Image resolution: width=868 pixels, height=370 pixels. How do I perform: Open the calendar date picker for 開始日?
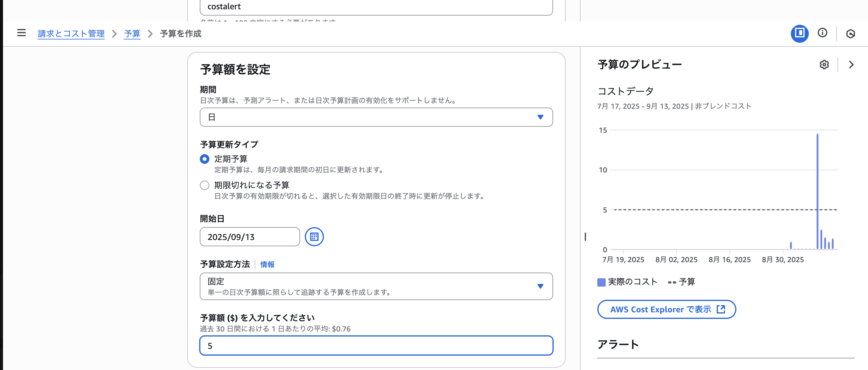point(314,237)
